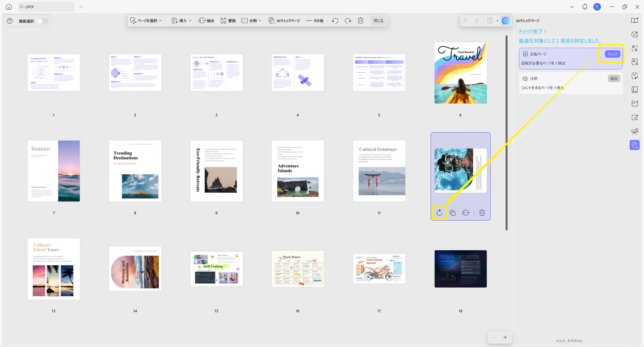Click the extract icon under page 12
644x347 pixels.
point(466,213)
